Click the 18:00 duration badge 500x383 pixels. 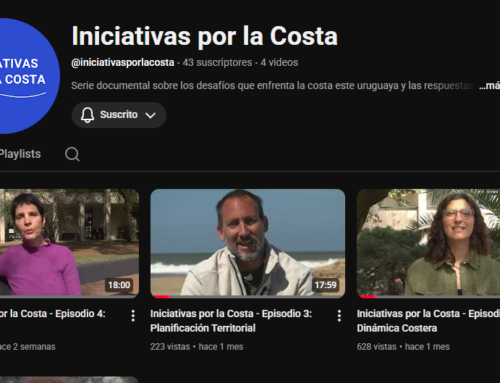pos(119,285)
